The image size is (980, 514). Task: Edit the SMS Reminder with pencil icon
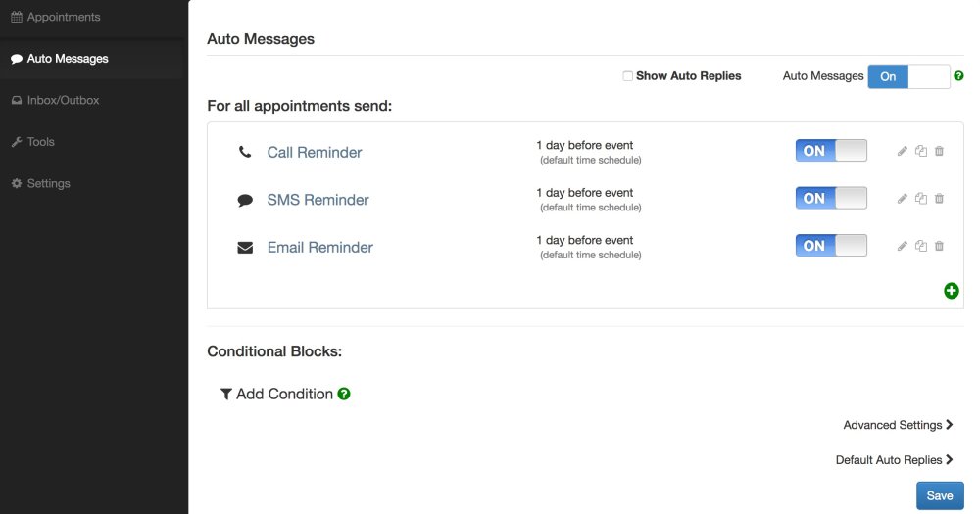point(902,199)
